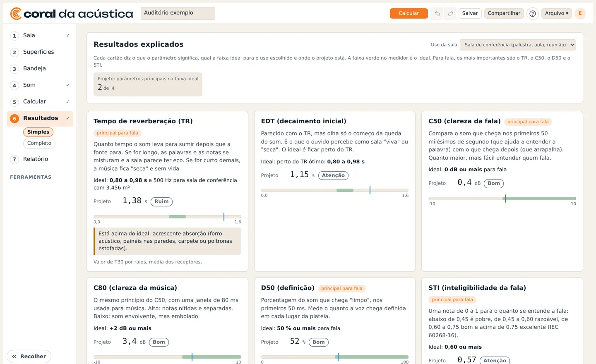Click the Atenção badge in EDT card
The width and height of the screenshot is (596, 364).
point(333,175)
